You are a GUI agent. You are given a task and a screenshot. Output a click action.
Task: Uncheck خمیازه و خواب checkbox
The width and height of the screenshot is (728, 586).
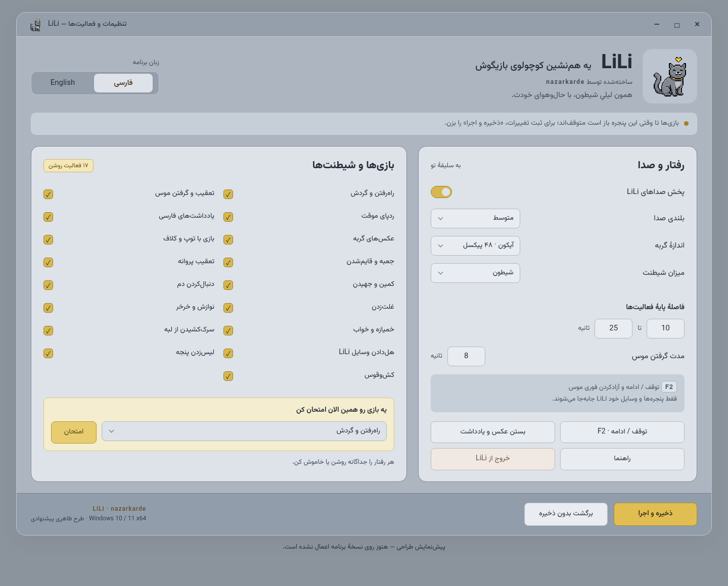click(229, 331)
